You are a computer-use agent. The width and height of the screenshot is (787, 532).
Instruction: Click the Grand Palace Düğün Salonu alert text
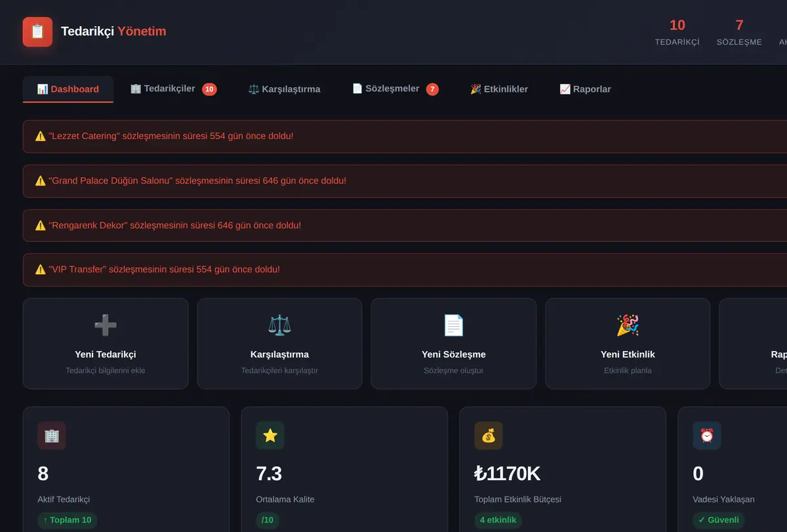197,181
